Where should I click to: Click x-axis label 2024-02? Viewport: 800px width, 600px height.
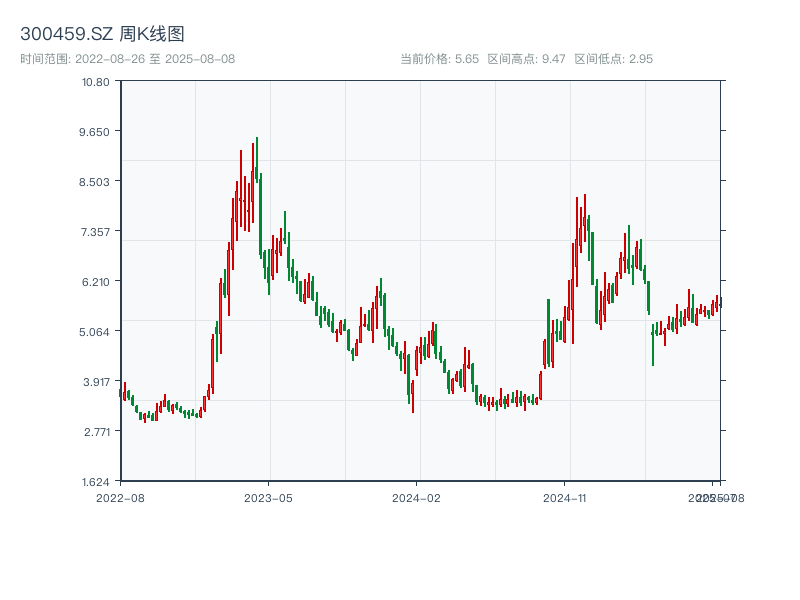(416, 498)
